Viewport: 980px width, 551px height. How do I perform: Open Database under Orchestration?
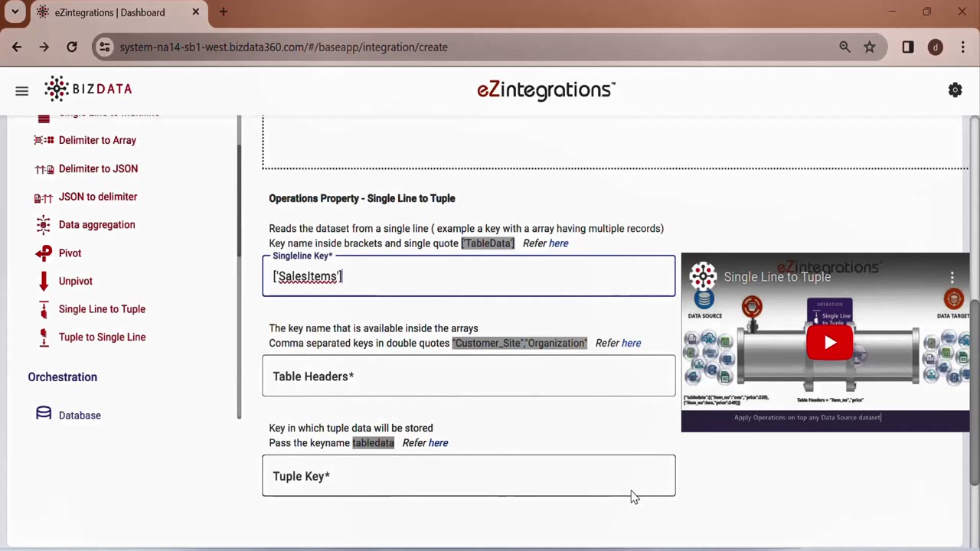coord(80,416)
